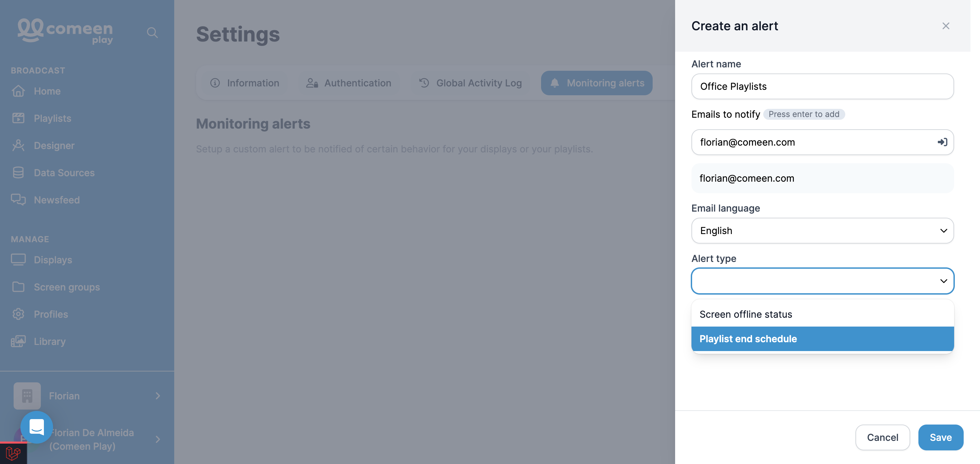Open the Home link in sidebar
980x464 pixels.
[x=47, y=91]
